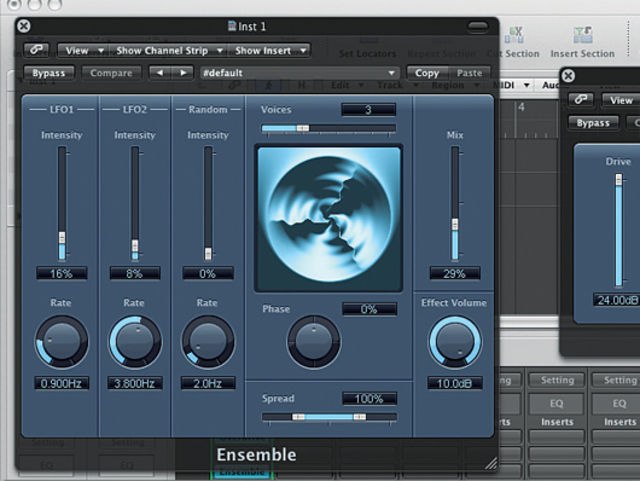Click the LFO1 Rate knob
The height and width of the screenshot is (481, 640).
(x=62, y=341)
